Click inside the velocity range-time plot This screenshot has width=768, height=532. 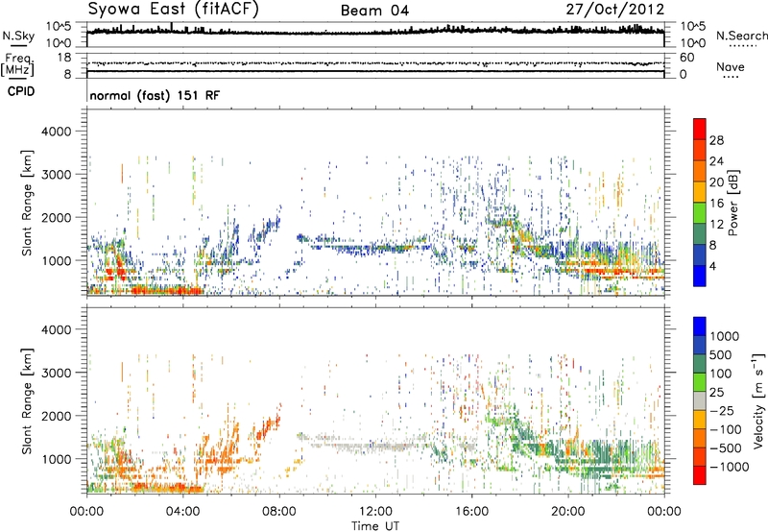pos(375,400)
